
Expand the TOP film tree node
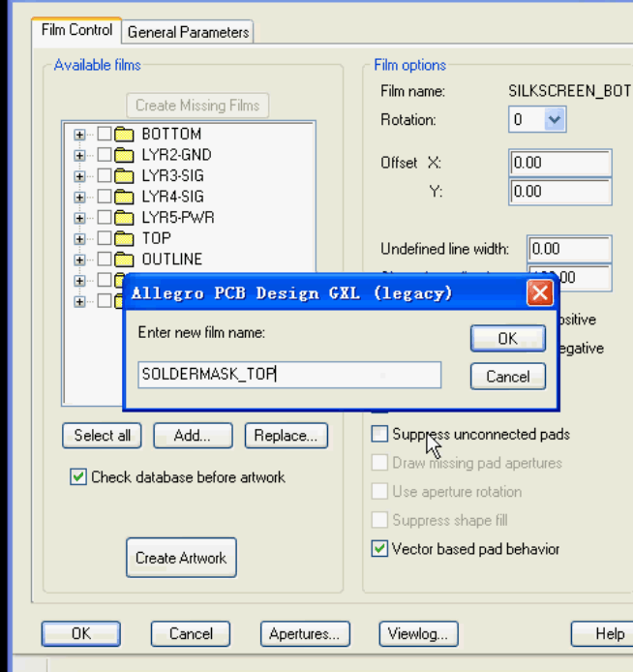79,239
